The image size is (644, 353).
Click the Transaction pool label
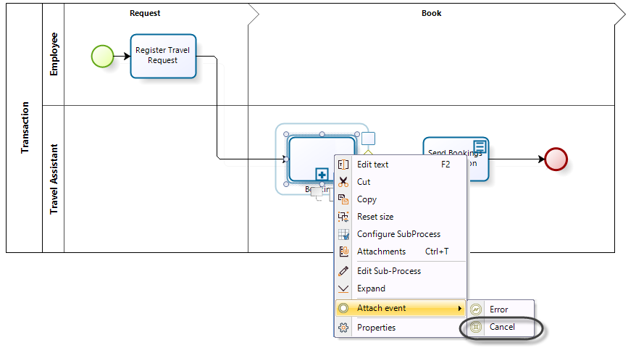[x=25, y=127]
